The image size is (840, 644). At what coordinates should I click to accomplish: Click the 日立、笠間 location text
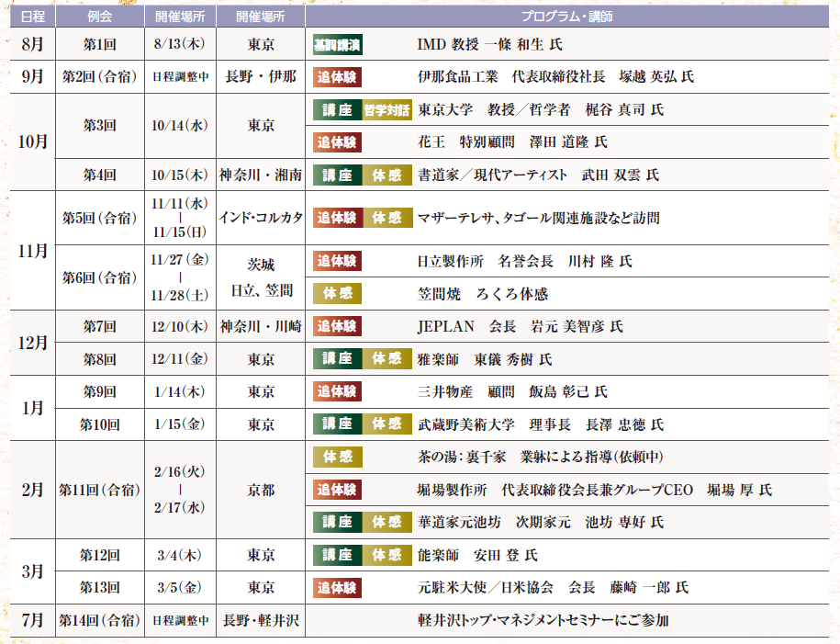(263, 290)
